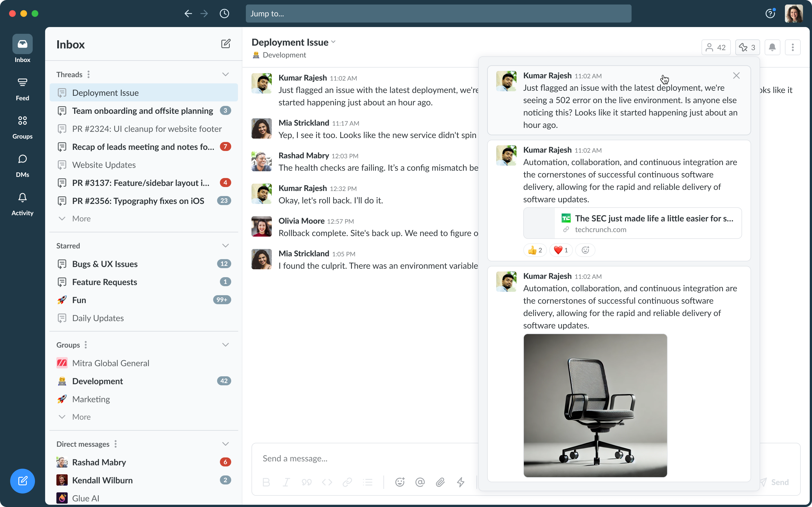Viewport: 812px width, 507px height.
Task: Open the emoji picker in composer
Action: [x=400, y=482]
